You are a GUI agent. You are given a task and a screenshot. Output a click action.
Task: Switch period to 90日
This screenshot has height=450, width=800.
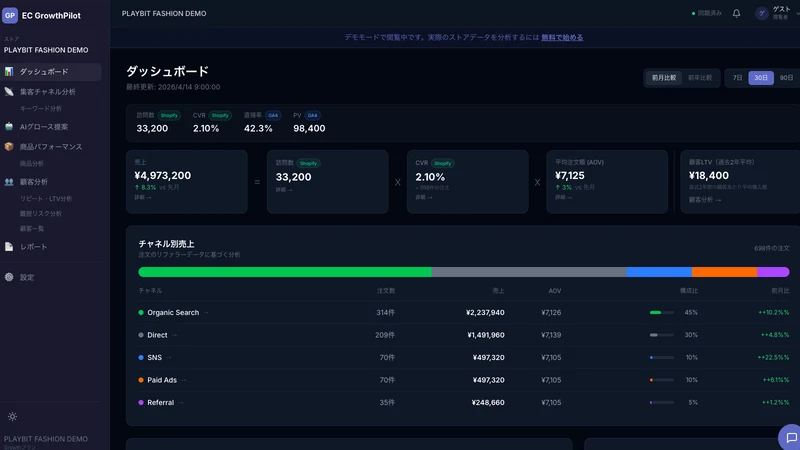click(786, 78)
